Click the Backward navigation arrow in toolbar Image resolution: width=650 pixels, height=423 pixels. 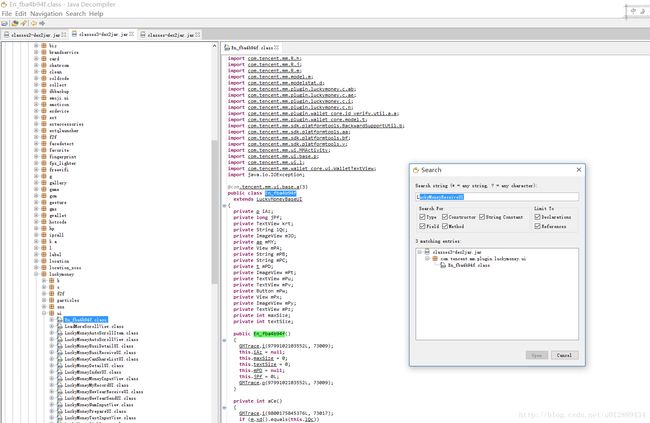(x=34, y=24)
